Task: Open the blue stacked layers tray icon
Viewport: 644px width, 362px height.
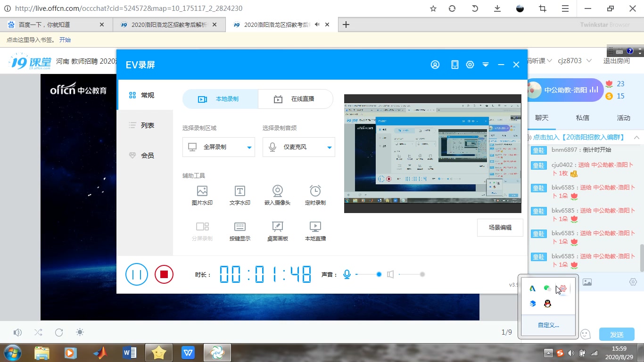Action: 532,304
